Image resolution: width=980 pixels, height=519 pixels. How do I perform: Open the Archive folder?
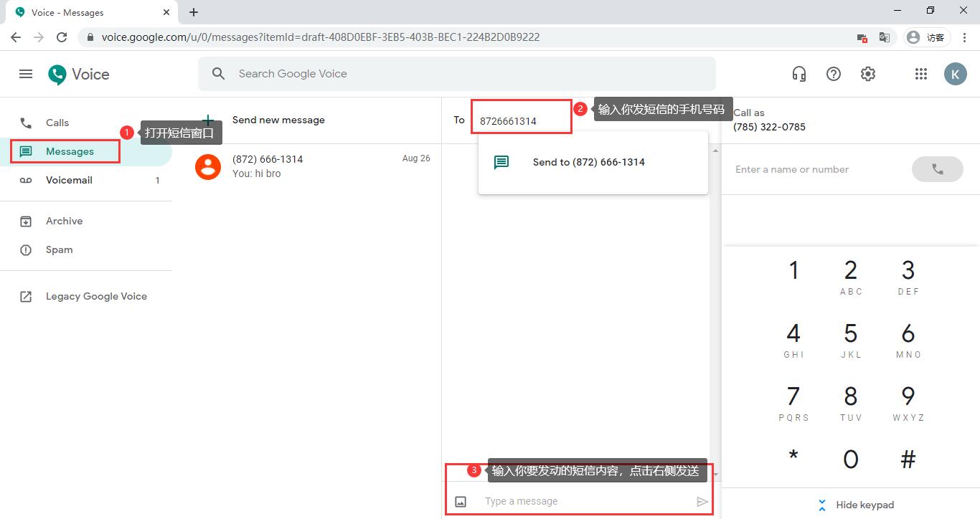(x=86, y=221)
